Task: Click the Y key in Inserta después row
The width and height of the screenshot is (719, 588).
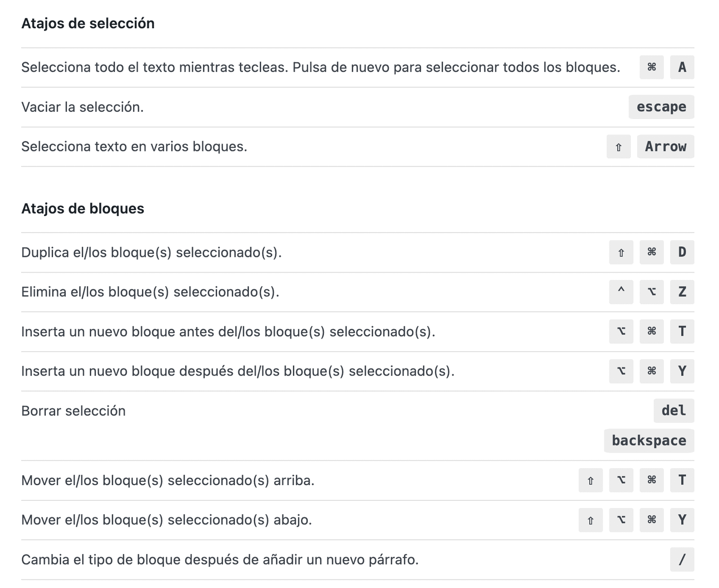Action: pyautogui.click(x=682, y=371)
